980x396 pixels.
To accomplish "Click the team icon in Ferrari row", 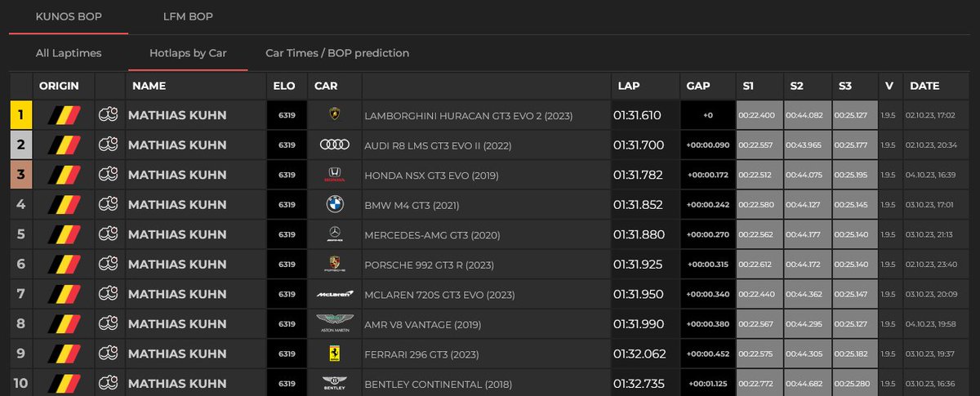I will tap(109, 354).
